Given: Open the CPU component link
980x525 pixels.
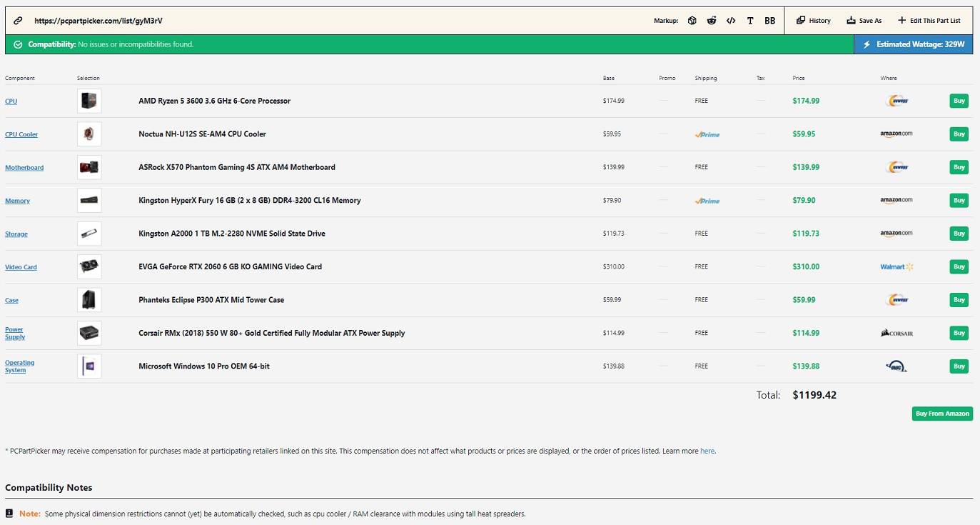Looking at the screenshot, I should (x=11, y=101).
